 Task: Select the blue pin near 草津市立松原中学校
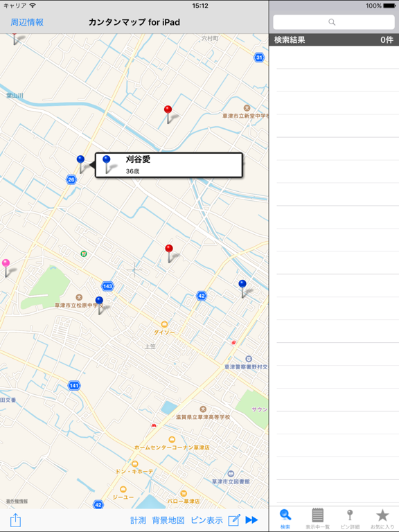(99, 305)
